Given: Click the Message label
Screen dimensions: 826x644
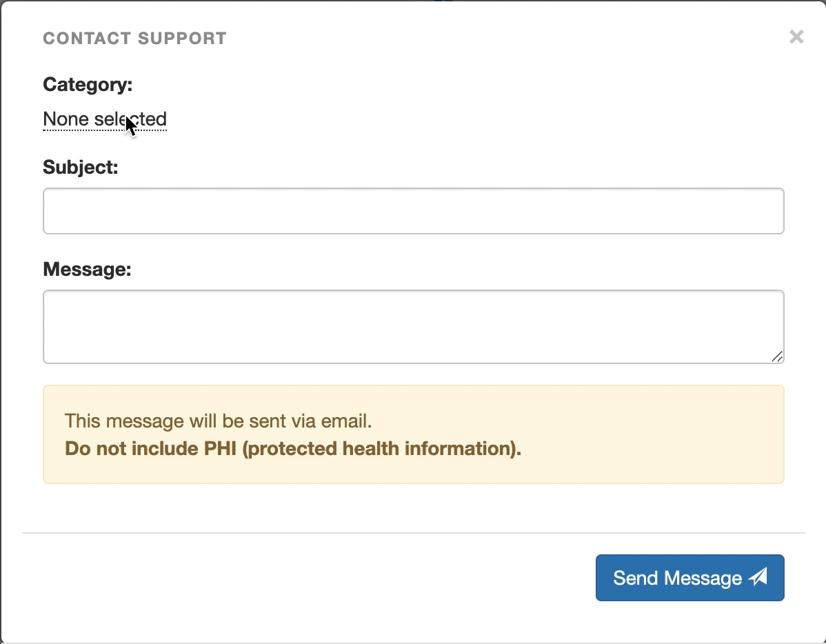Looking at the screenshot, I should pyautogui.click(x=87, y=269).
